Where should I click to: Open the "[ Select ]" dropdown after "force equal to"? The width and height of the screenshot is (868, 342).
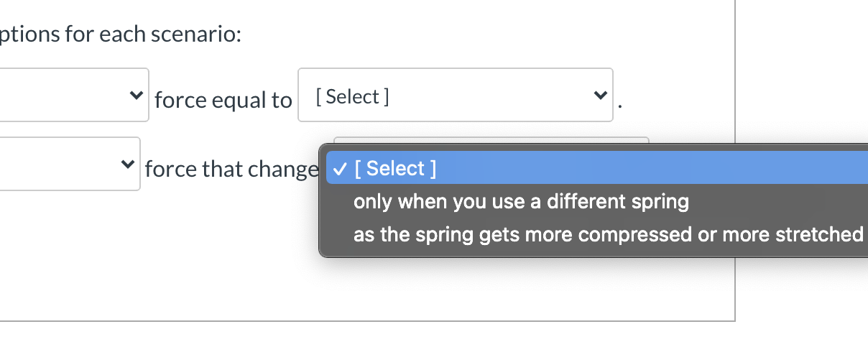tap(455, 96)
